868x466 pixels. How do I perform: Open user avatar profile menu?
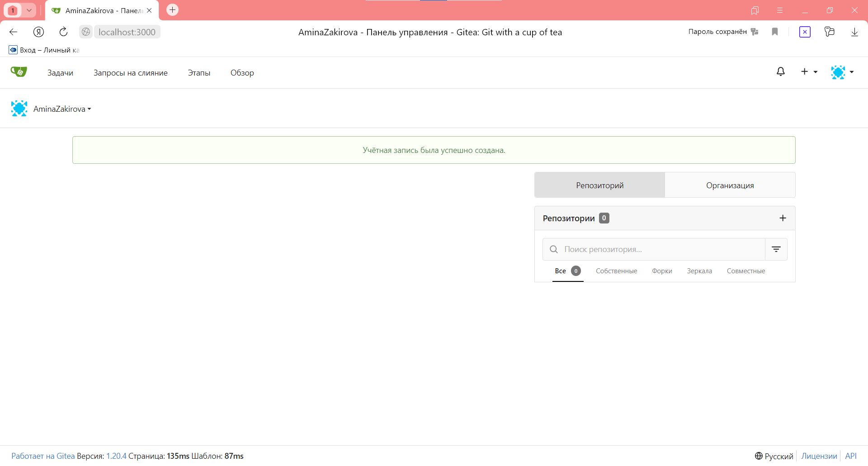coord(842,72)
